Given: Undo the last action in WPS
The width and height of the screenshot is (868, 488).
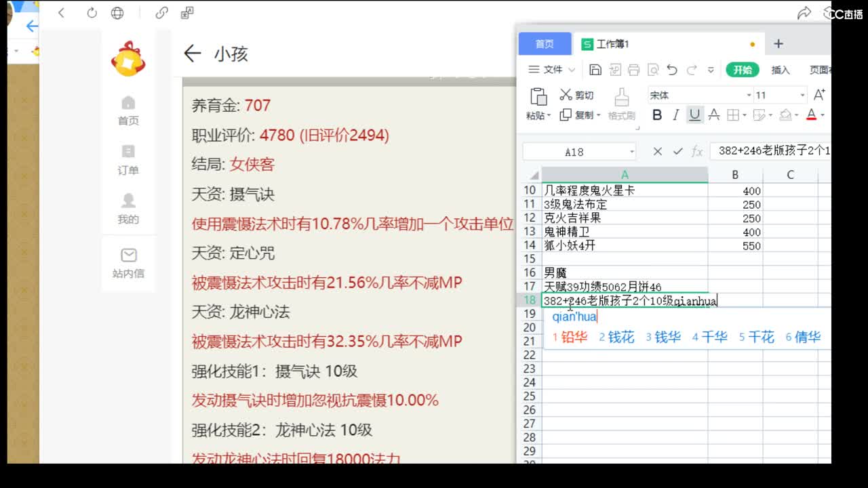Looking at the screenshot, I should [x=672, y=70].
